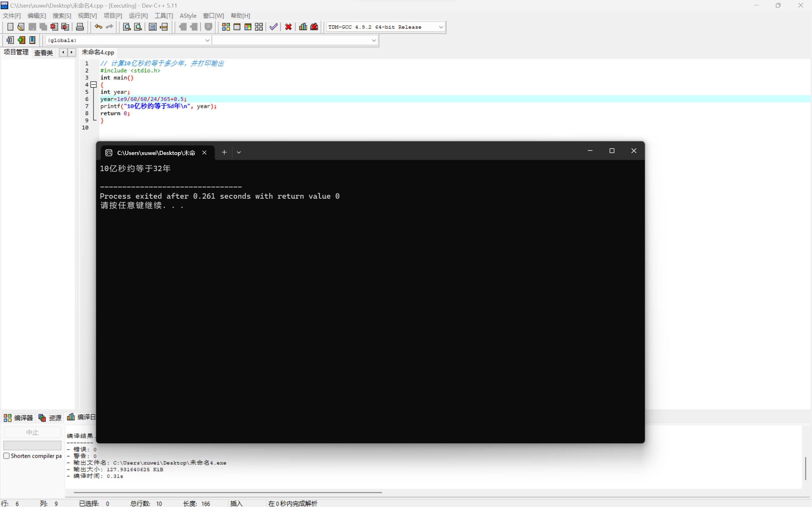Expand the (globals) scope dropdown
Viewport: 812px width, 507px height.
207,40
